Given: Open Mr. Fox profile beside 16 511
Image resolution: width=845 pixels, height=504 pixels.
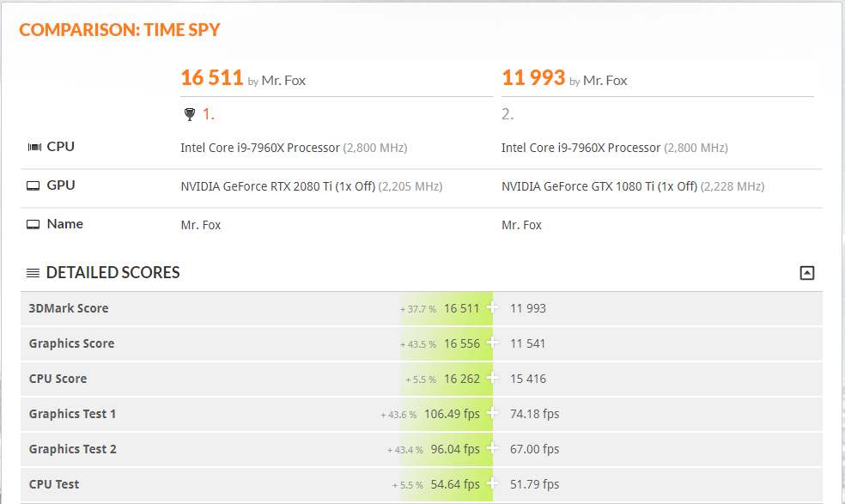Looking at the screenshot, I should [x=283, y=81].
